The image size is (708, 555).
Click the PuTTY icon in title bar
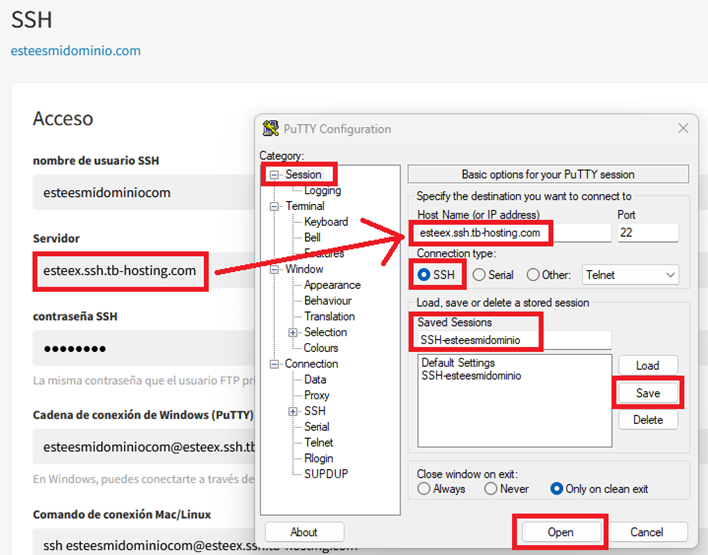(270, 129)
